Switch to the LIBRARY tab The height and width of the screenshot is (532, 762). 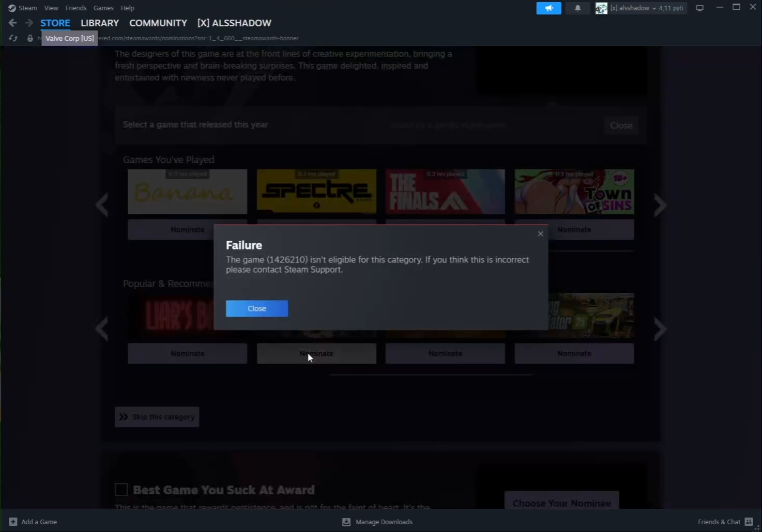coord(100,23)
